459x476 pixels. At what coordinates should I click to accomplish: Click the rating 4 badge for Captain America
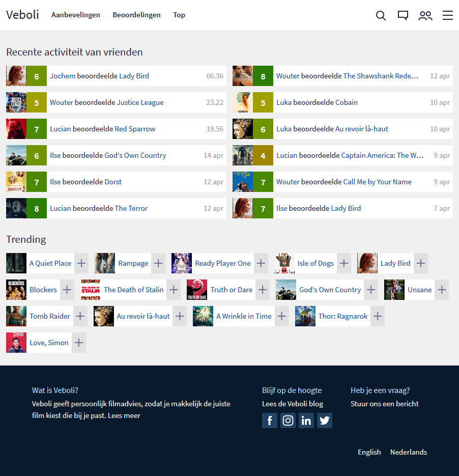[263, 155]
